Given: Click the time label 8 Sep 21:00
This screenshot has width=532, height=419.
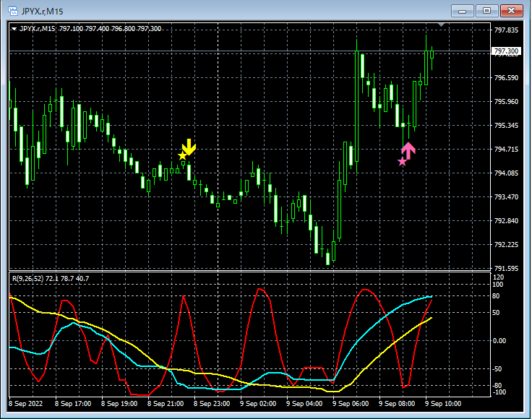Looking at the screenshot, I should click(x=166, y=403).
